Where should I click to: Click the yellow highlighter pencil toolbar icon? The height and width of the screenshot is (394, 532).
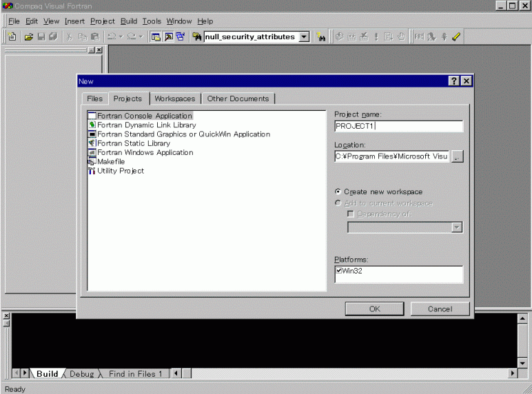click(x=456, y=37)
